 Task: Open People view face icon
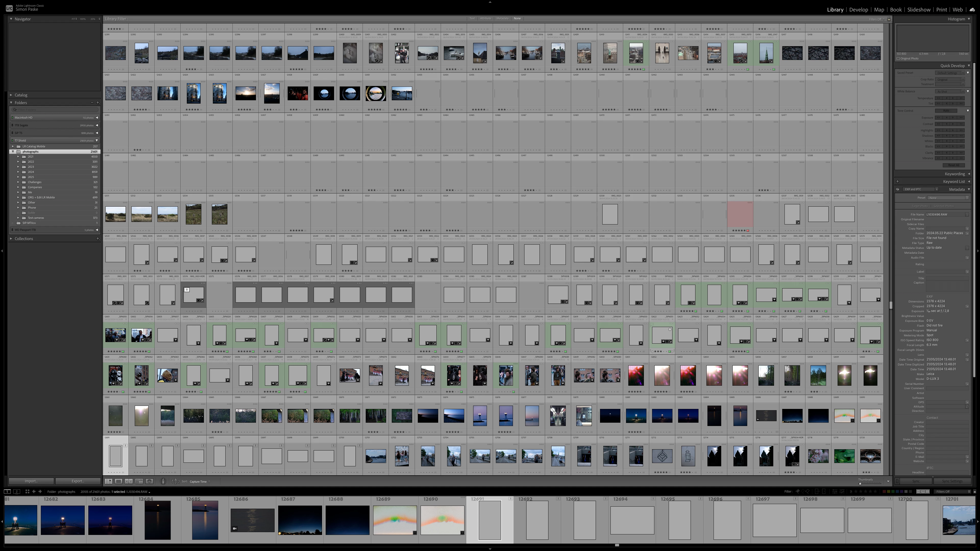tap(150, 481)
